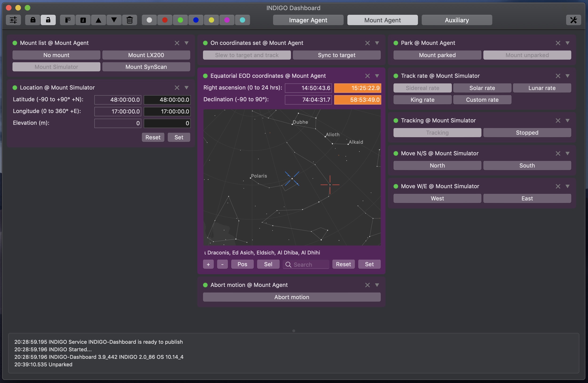The width and height of the screenshot is (588, 383).
Task: Set mount state to Mount parked
Action: click(x=437, y=55)
